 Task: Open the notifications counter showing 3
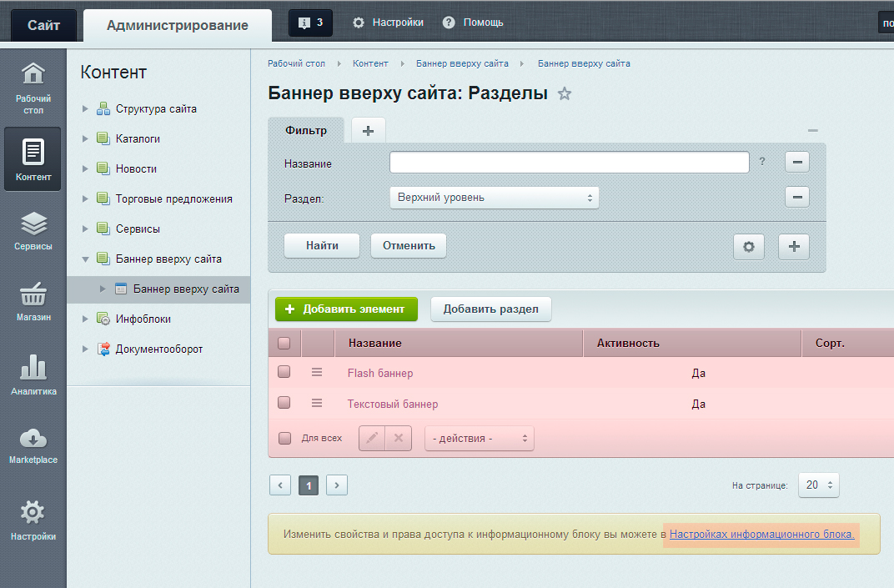310,23
